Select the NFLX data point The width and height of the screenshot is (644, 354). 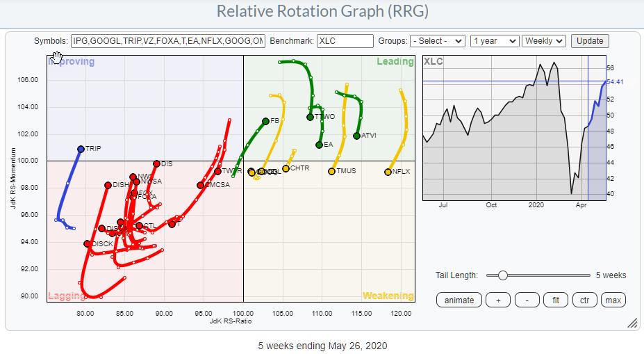[x=388, y=172]
